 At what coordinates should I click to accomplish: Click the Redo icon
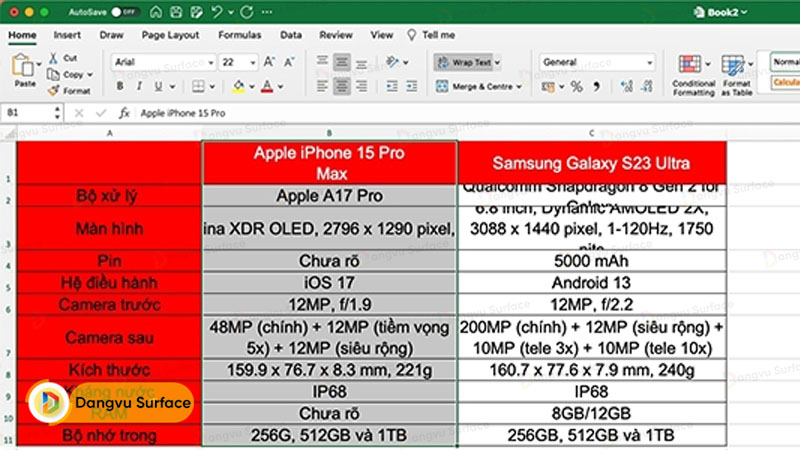click(x=247, y=12)
